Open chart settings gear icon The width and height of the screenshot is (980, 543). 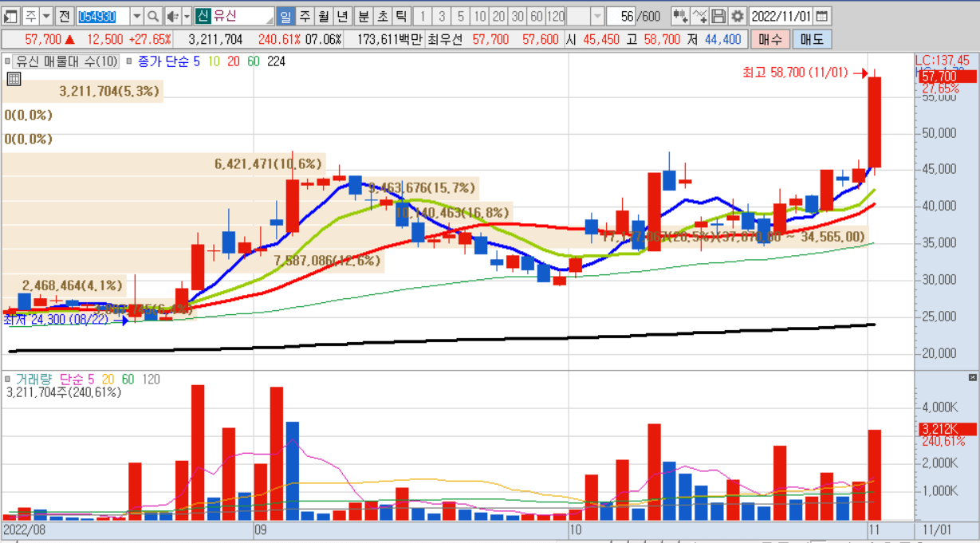click(x=738, y=16)
